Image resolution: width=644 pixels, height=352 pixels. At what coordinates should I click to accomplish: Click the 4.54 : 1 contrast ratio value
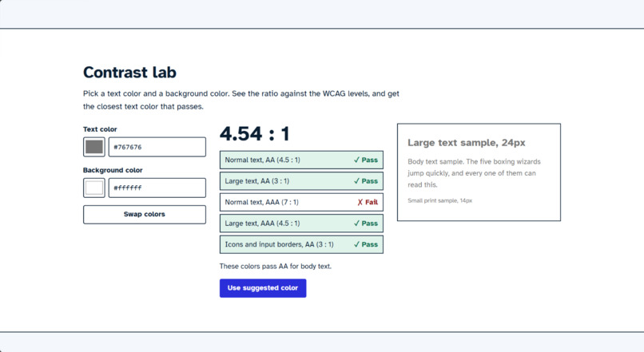pos(255,134)
